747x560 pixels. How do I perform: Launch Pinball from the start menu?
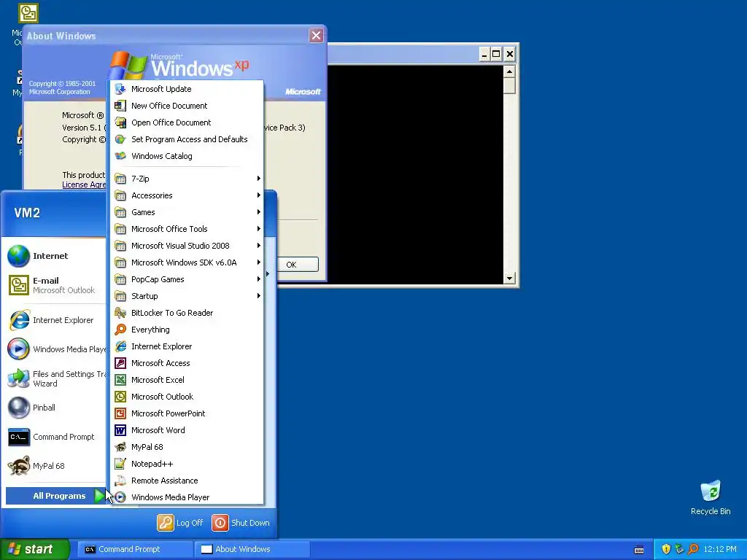pyautogui.click(x=55, y=408)
